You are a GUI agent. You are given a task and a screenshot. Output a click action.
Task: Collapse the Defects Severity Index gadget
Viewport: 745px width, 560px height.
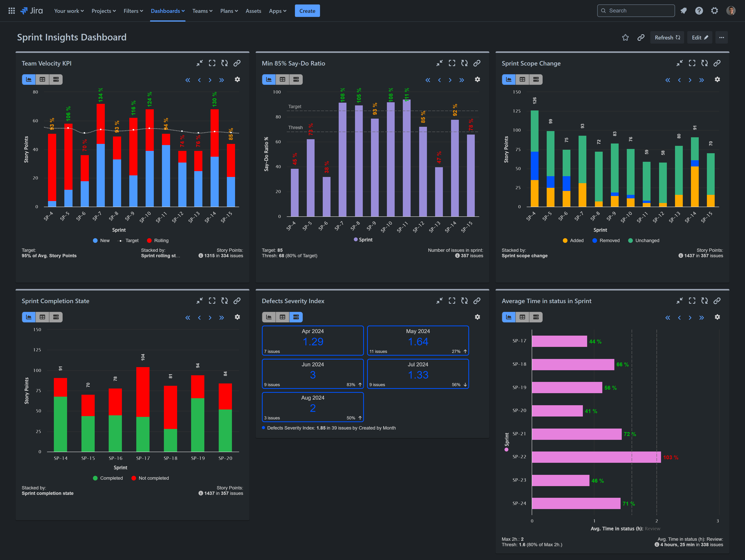[440, 301]
